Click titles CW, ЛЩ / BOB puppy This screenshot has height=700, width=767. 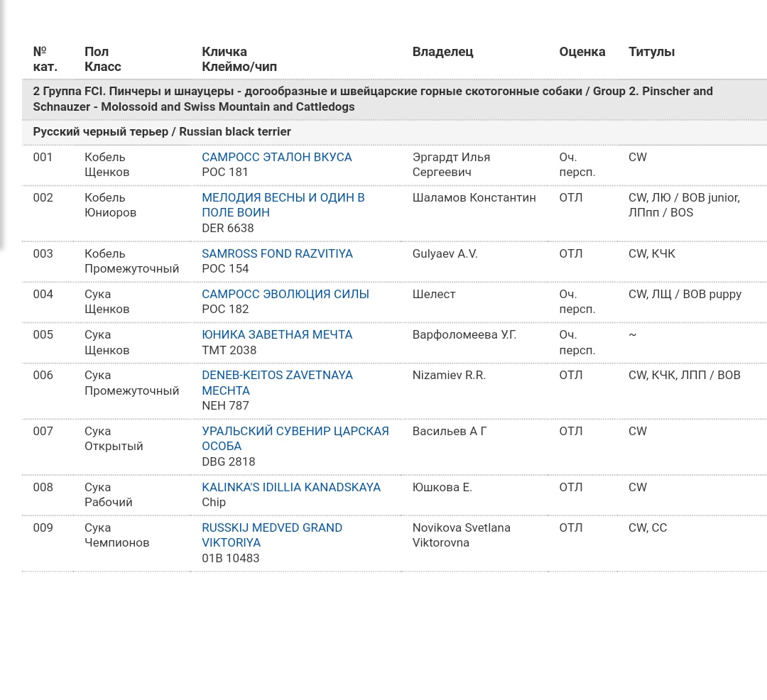(x=685, y=294)
